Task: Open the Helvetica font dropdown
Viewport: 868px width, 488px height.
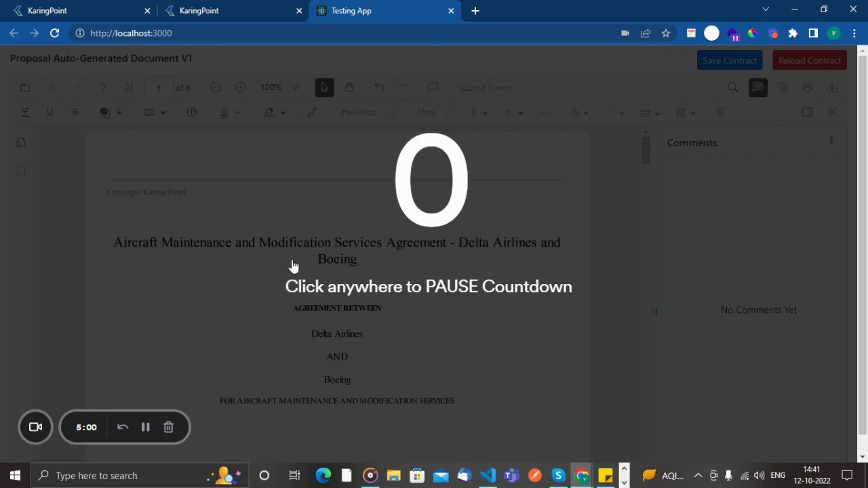Action: click(x=368, y=113)
